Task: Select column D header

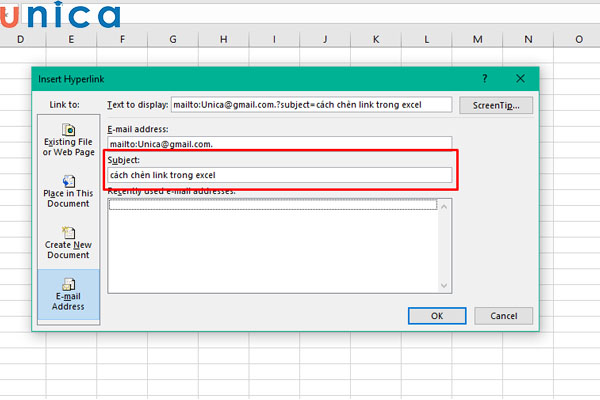Action: (20, 39)
